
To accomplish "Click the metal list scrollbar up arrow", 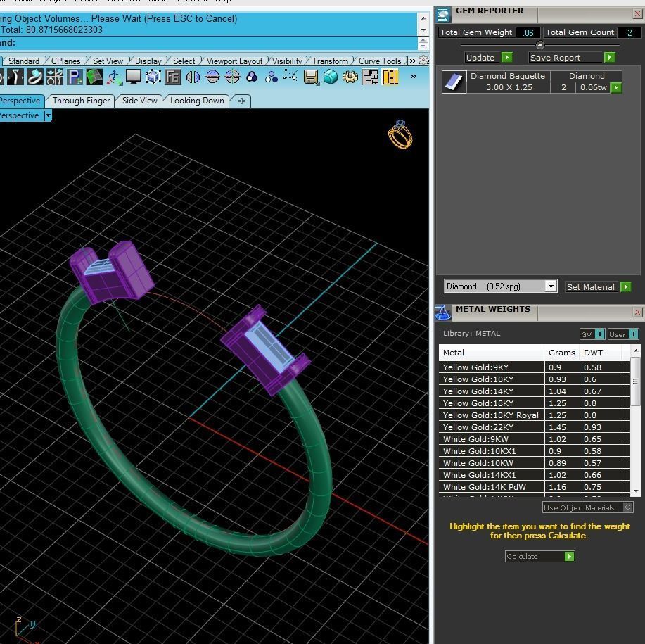I will click(636, 351).
